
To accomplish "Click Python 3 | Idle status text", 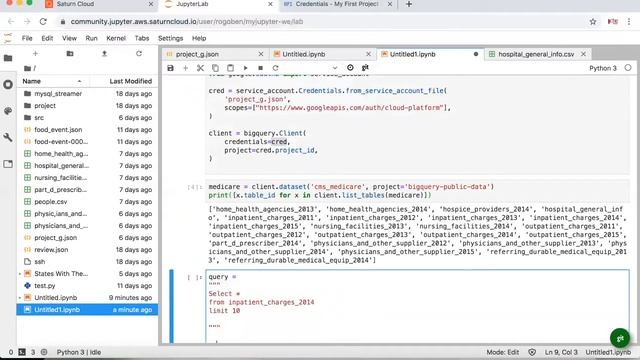I will coord(79,352).
